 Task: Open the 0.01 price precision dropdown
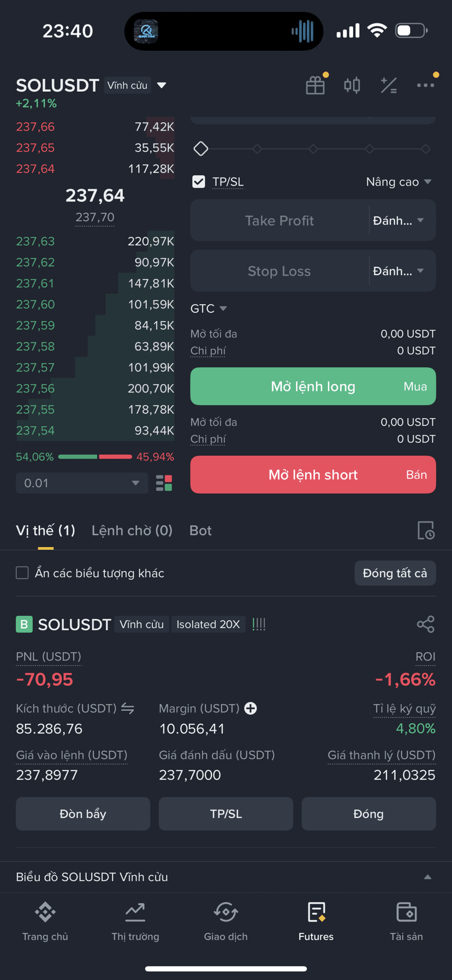[82, 483]
